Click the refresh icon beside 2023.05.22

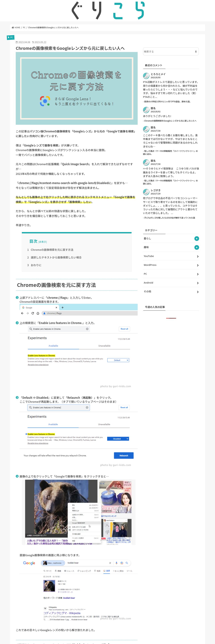coord(33,42)
